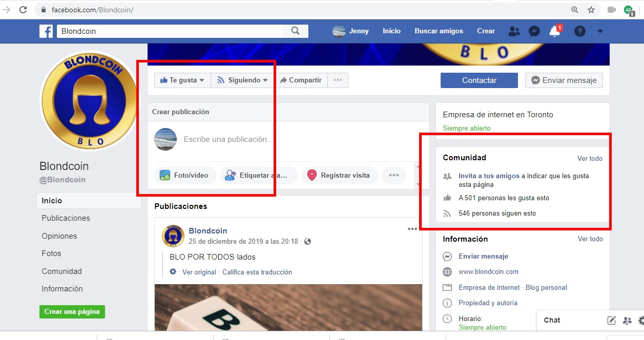The image size is (644, 340).
Task: Click the Compartir button
Action: [301, 80]
